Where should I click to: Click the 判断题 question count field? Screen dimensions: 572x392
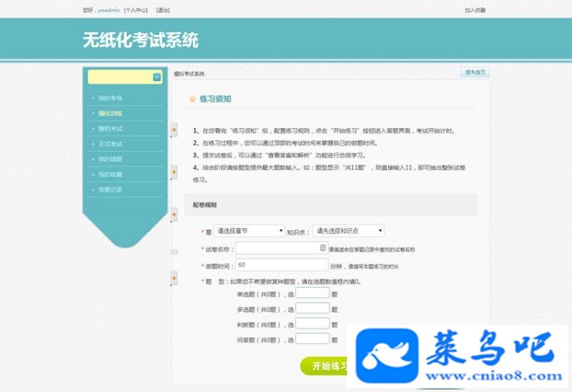[x=313, y=324]
